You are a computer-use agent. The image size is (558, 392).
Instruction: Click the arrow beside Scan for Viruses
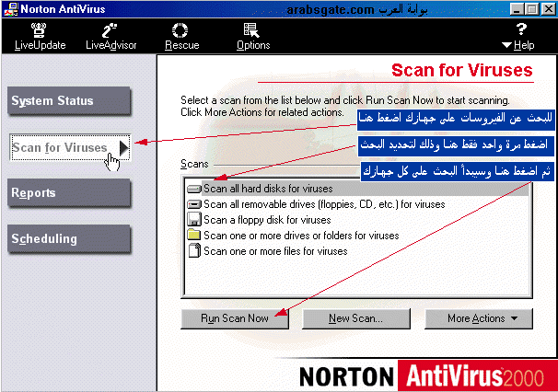coord(123,148)
